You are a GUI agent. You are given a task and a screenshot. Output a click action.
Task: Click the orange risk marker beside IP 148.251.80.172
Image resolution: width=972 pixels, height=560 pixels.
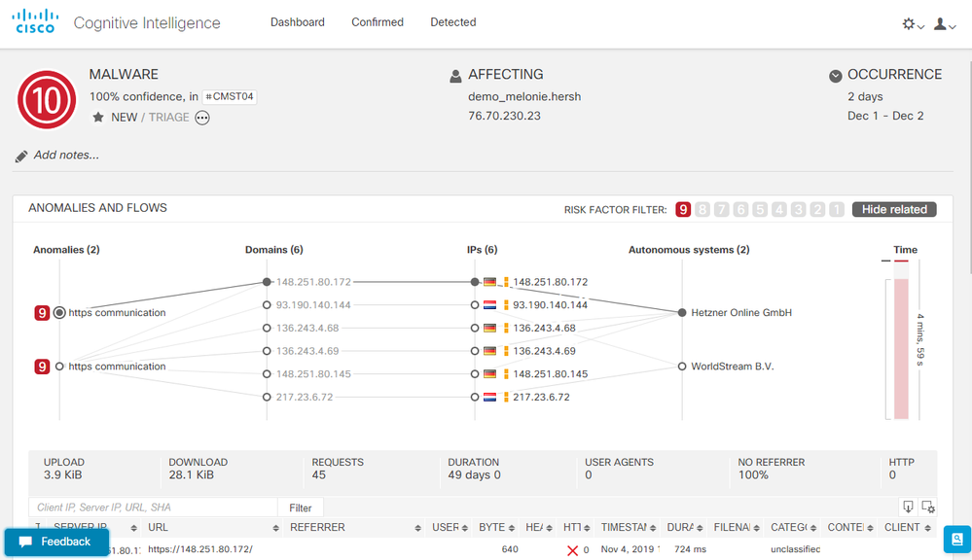pyautogui.click(x=506, y=282)
